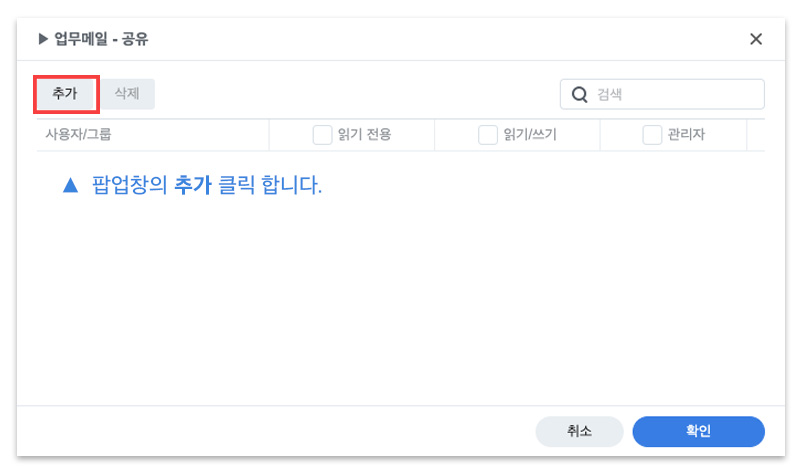Click the 관리자 column label text
800x475 pixels.
(x=686, y=135)
